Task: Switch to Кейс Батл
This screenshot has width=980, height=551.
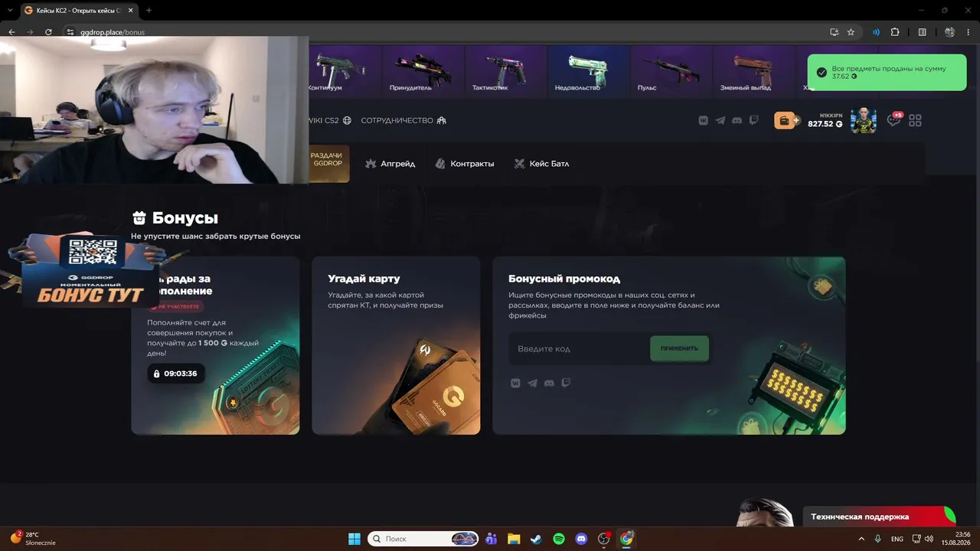Action: 541,164
